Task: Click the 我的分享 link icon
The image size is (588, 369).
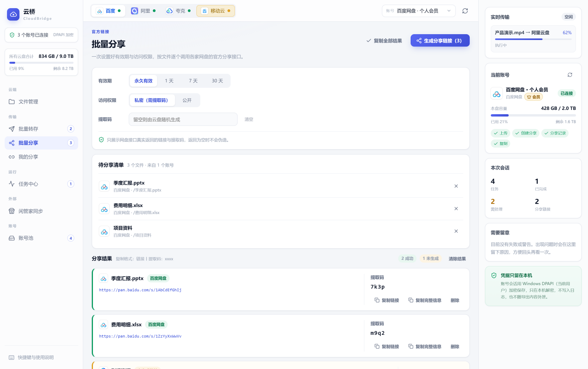Action: pos(12,157)
